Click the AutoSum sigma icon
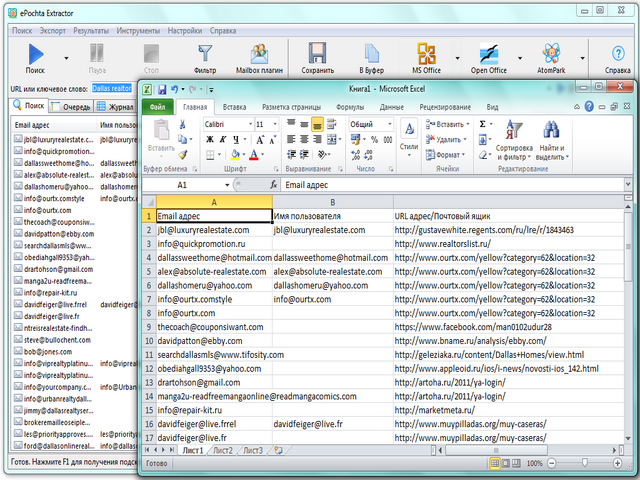640x480 pixels. (x=482, y=124)
